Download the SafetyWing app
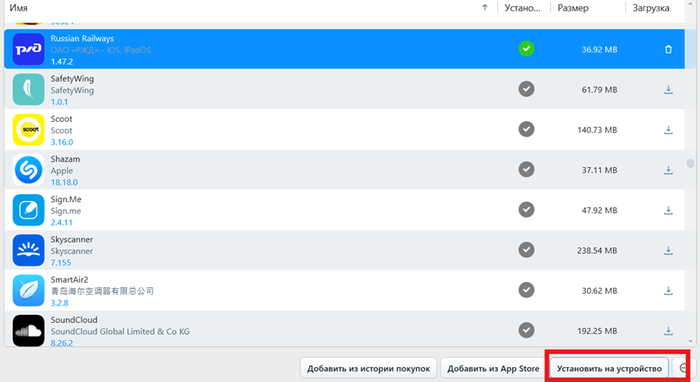 (x=668, y=90)
